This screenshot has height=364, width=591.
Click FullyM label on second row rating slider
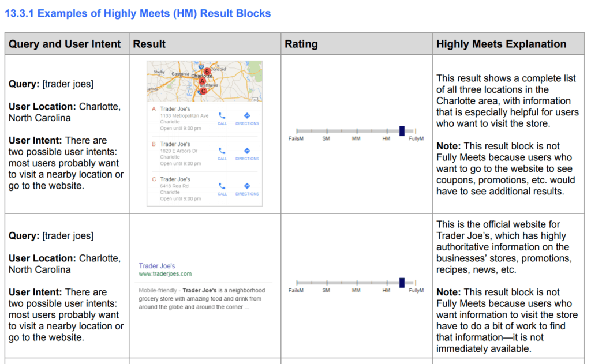(x=416, y=291)
